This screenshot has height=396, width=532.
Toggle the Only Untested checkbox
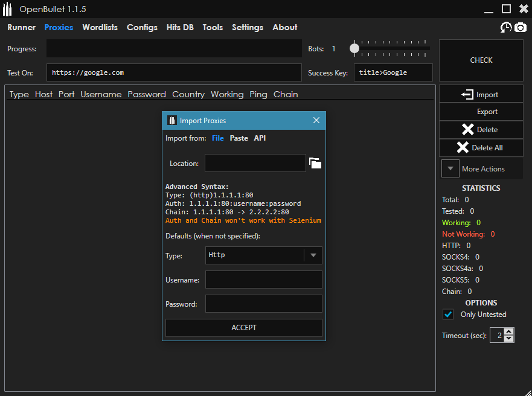[448, 315]
